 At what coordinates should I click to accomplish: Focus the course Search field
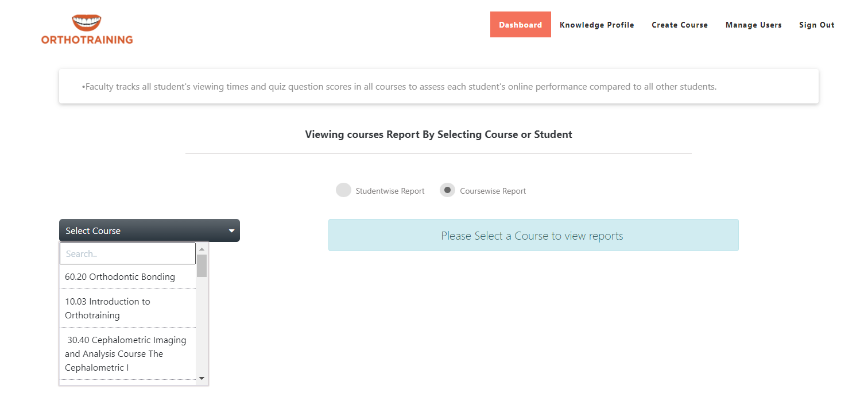pyautogui.click(x=127, y=253)
